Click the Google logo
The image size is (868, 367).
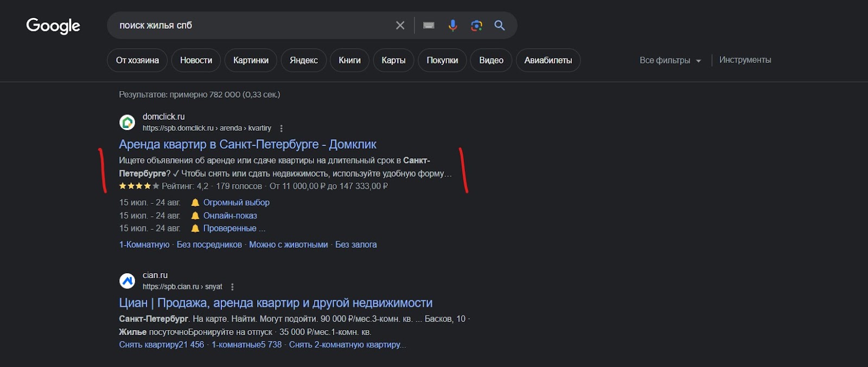[x=53, y=25]
